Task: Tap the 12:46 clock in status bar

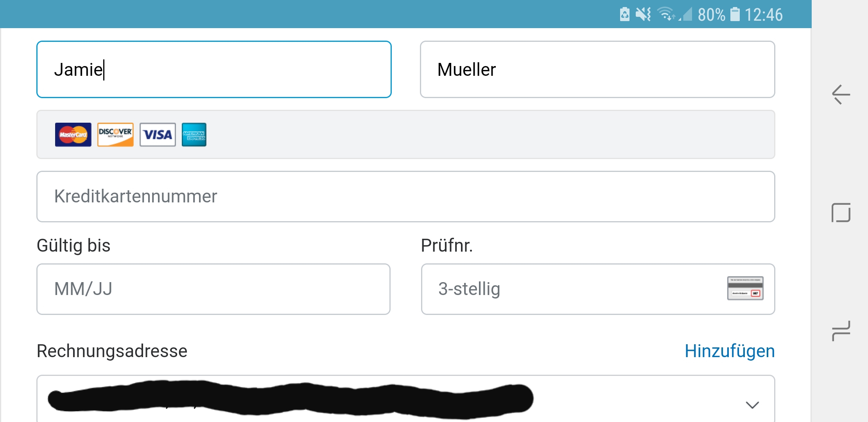Action: pos(764,15)
